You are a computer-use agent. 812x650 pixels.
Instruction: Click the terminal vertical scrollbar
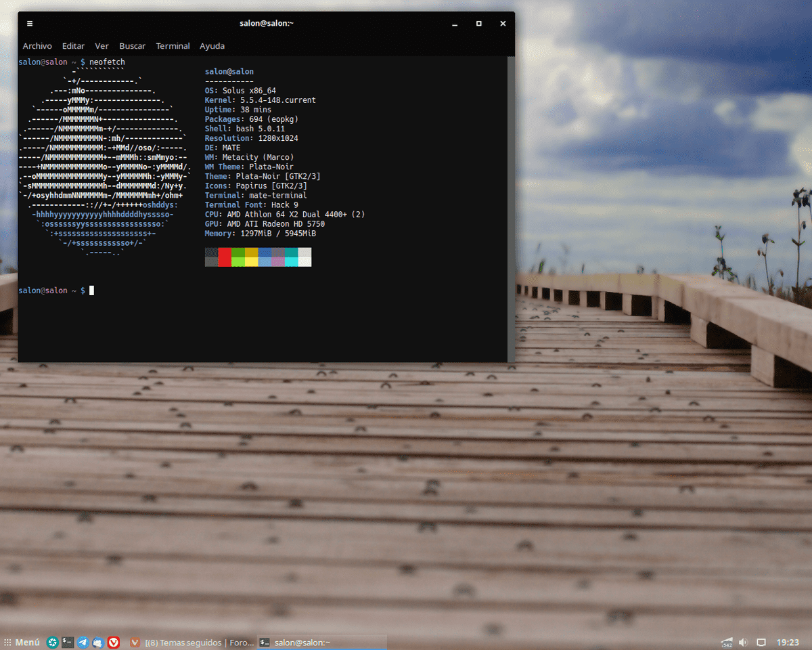[511, 209]
